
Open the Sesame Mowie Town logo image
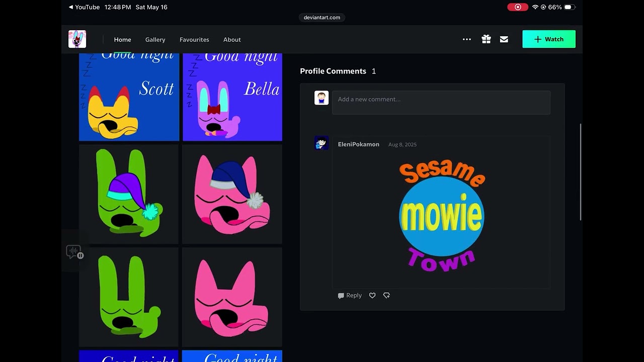click(x=441, y=216)
